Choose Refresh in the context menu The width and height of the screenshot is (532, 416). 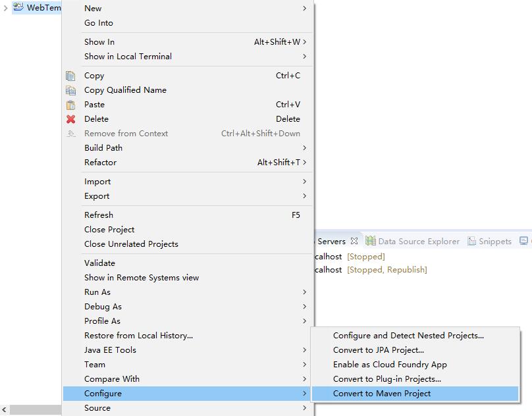coord(188,215)
